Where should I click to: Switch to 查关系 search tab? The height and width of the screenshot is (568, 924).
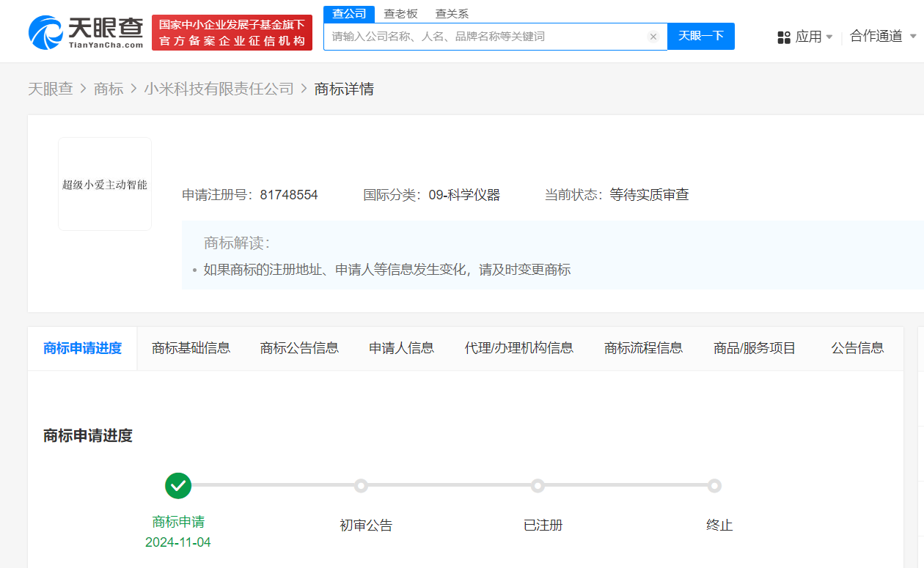[x=452, y=14]
